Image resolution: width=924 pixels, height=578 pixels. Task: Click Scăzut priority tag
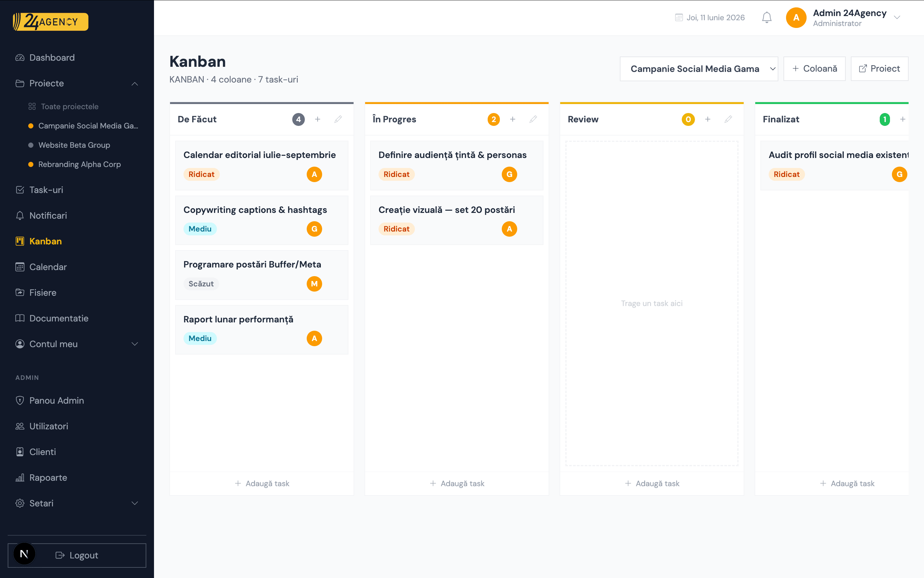tap(201, 284)
